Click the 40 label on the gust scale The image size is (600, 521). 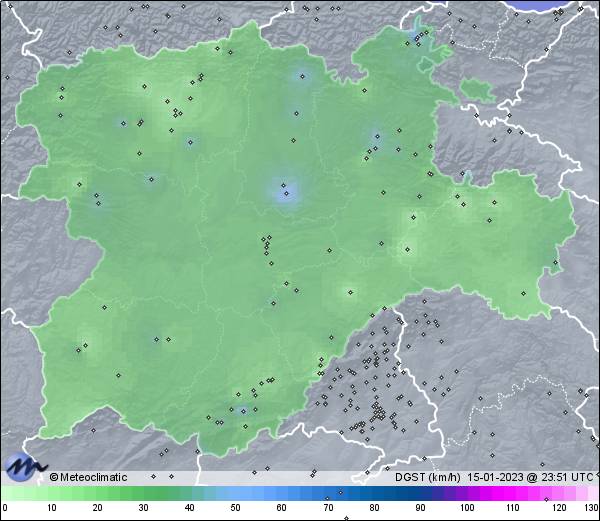click(x=189, y=508)
